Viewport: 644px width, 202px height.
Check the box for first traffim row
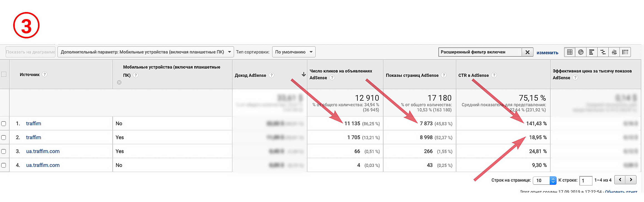coord(4,124)
